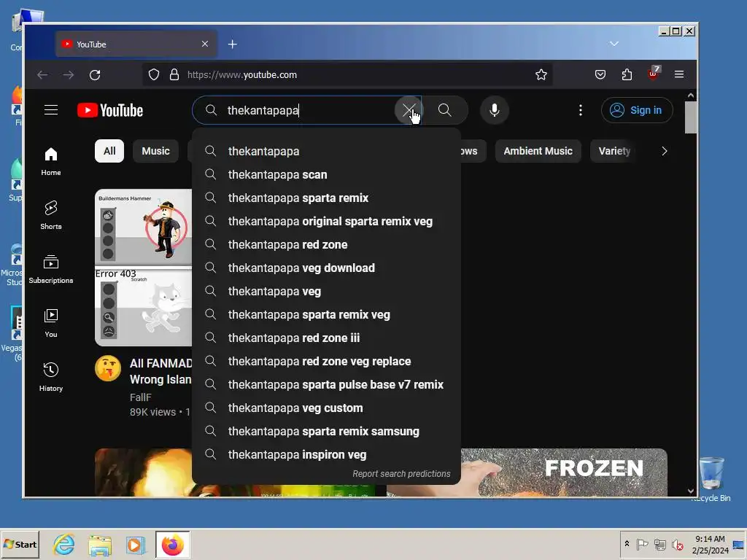Show more category chips arrow
The width and height of the screenshot is (747, 560).
point(664,152)
